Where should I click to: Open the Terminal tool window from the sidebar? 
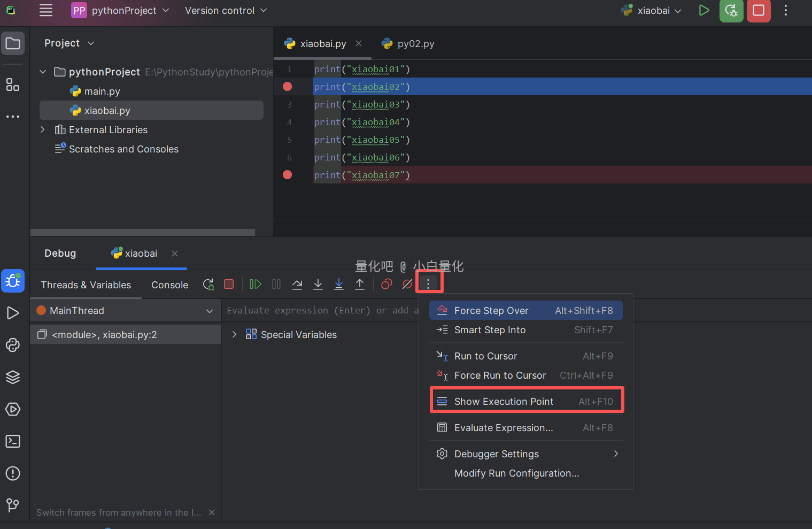coord(13,441)
